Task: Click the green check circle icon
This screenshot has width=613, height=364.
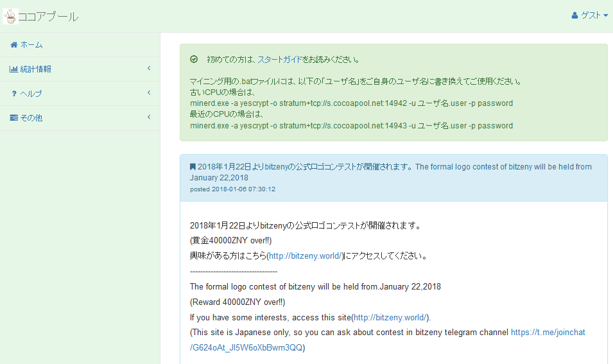Action: [194, 60]
